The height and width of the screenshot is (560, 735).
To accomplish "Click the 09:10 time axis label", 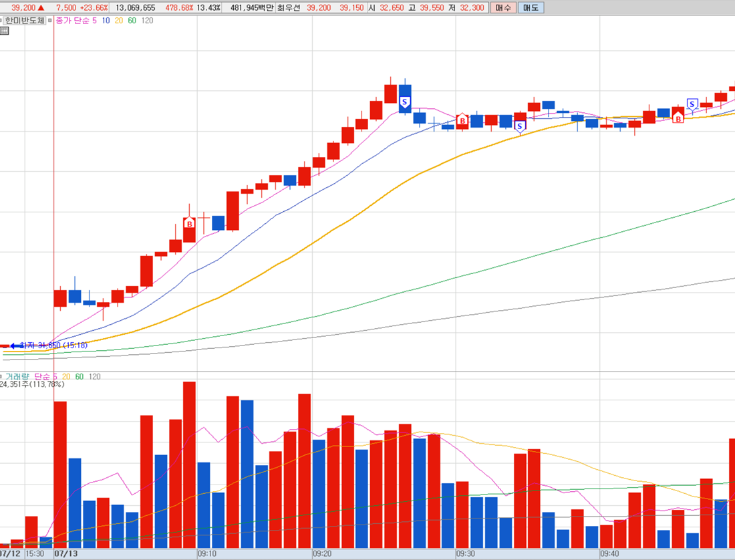I will (206, 554).
